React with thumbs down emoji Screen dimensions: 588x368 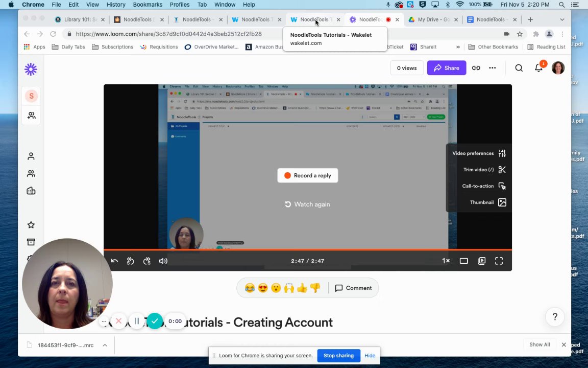[315, 288]
